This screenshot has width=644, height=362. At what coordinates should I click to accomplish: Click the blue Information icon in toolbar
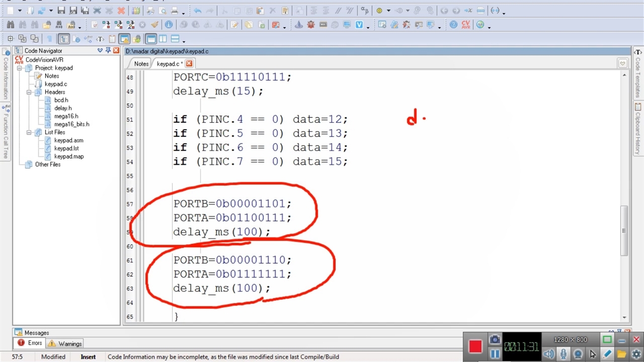[169, 25]
